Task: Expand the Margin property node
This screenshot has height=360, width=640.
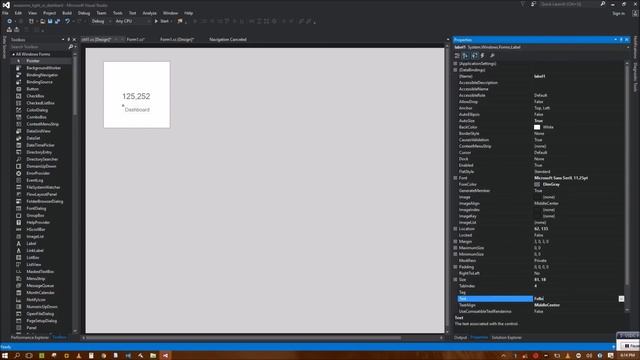Action: pyautogui.click(x=456, y=241)
